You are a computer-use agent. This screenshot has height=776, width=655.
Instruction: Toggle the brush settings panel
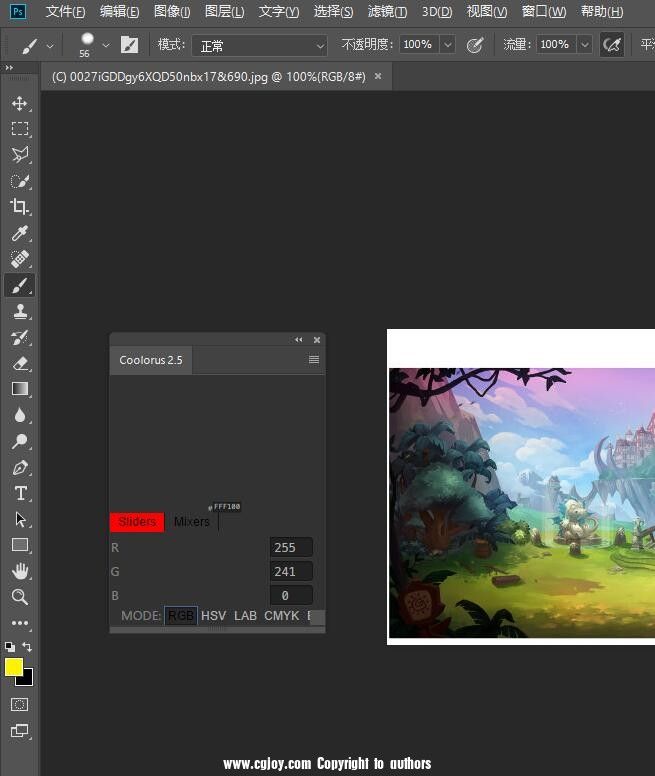129,45
